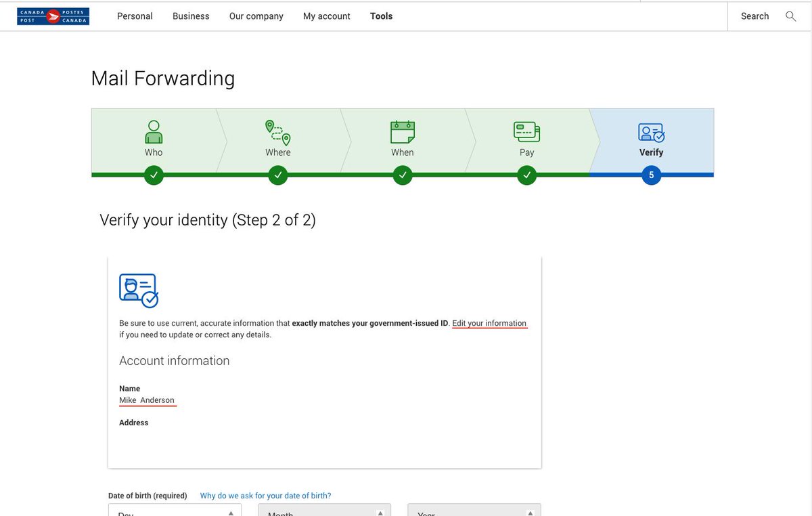
Task: Click the green checkmark under Pay
Action: click(x=527, y=175)
